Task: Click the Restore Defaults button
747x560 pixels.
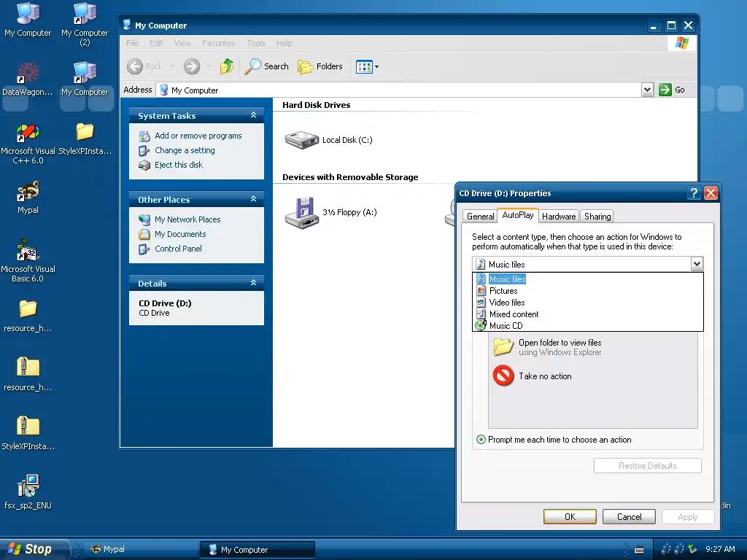Action: pyautogui.click(x=648, y=466)
